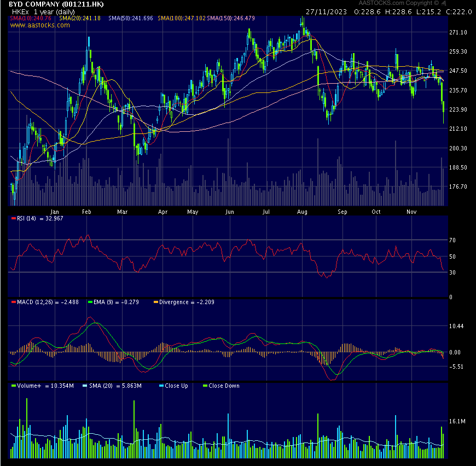
Task: Click the BYD COMPANY (001211.HK) title
Action: [56, 4]
